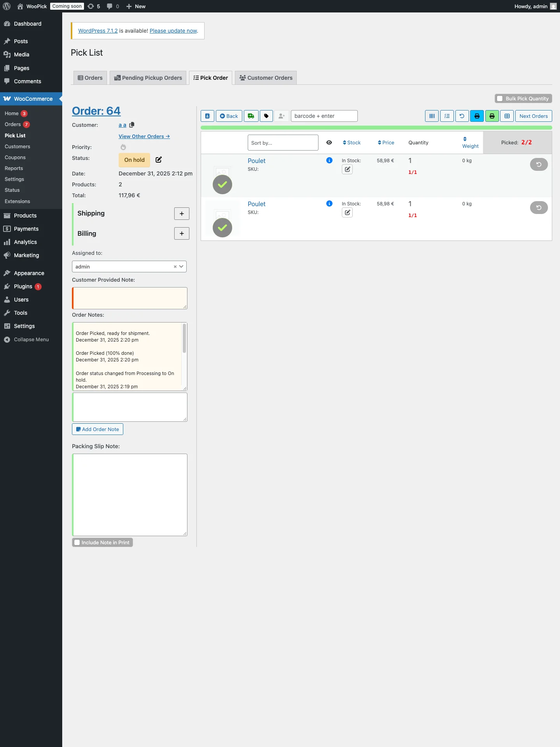Enable the Bulk Pick Quantity checkbox
The height and width of the screenshot is (747, 560).
tap(500, 98)
